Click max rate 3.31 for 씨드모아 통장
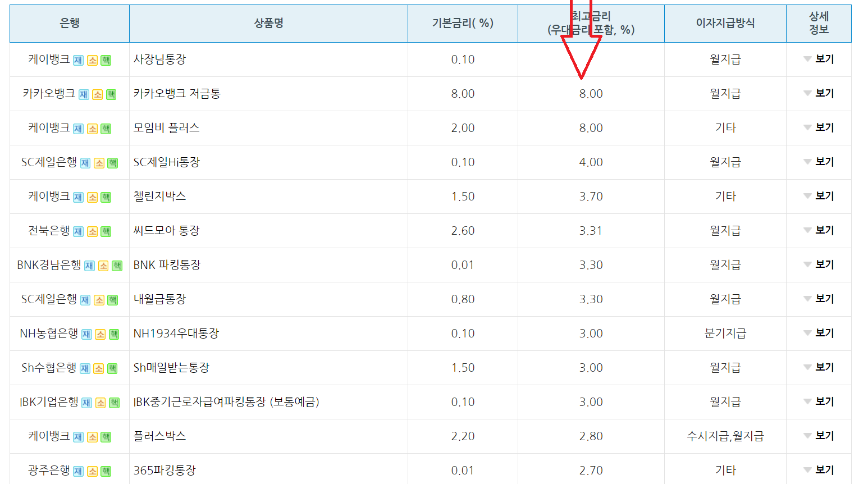This screenshot has height=484, width=868. click(591, 231)
